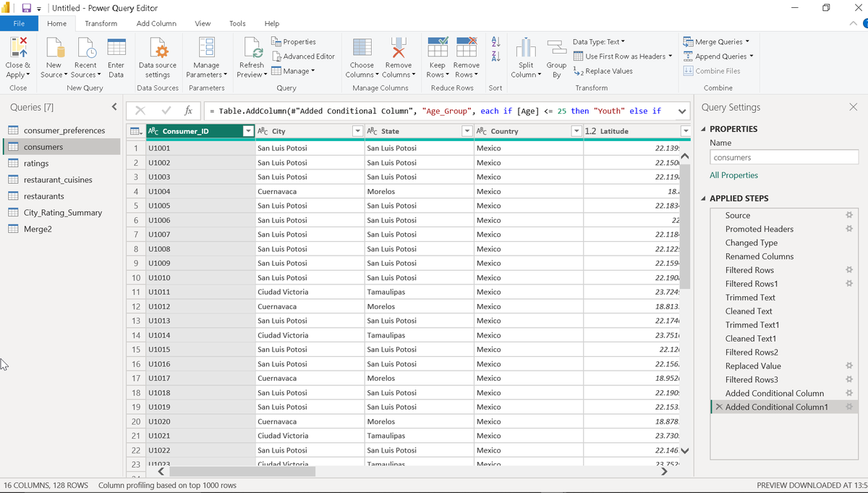
Task: Click the Close & Apply icon
Action: pyautogui.click(x=19, y=47)
